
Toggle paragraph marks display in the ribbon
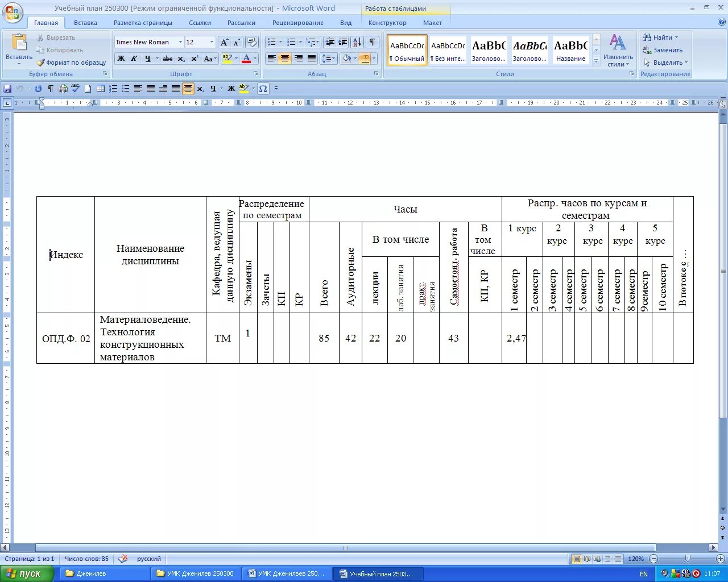[373, 42]
